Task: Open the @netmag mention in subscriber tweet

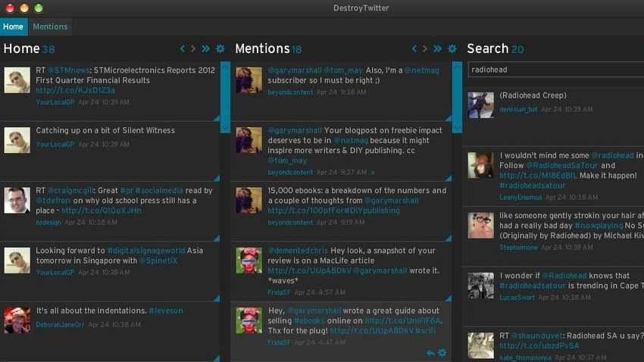Action: (422, 70)
